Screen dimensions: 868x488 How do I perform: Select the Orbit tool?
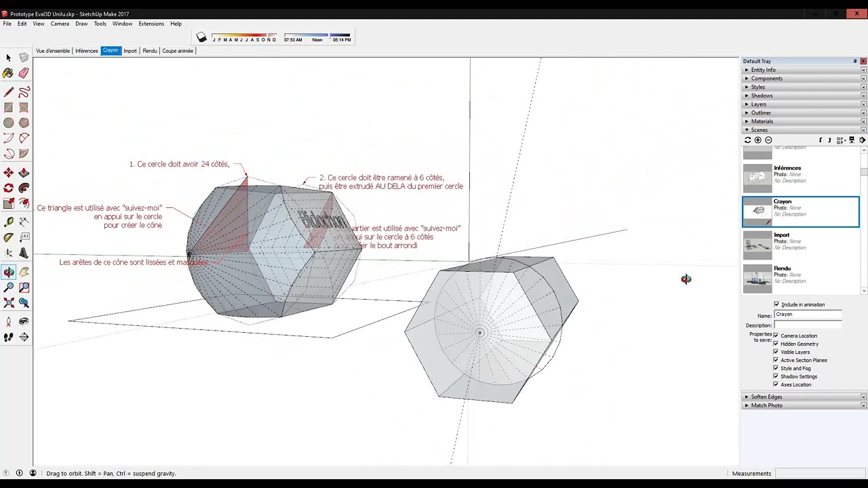tap(8, 272)
